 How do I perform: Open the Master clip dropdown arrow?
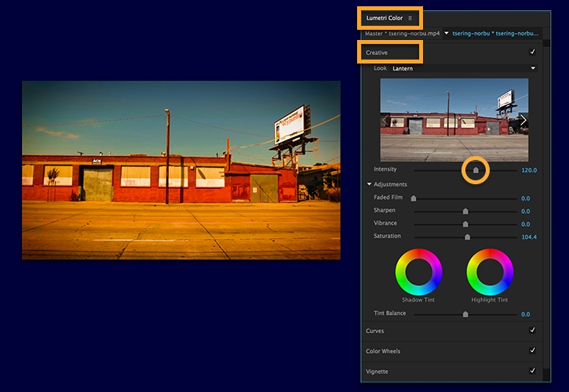[447, 34]
